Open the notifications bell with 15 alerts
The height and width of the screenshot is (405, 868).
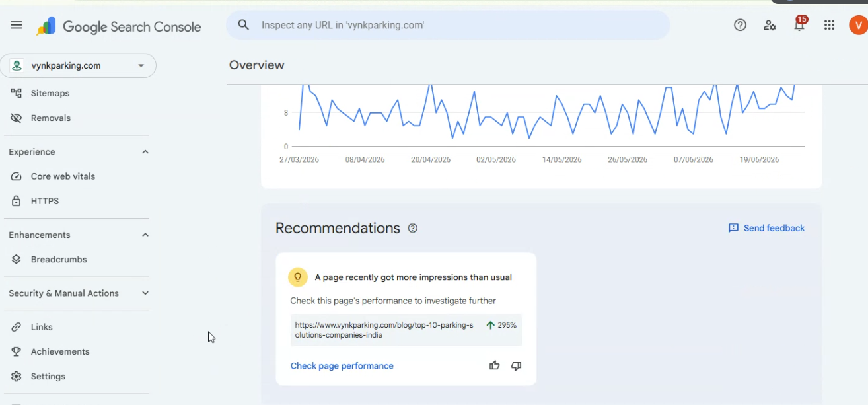[x=799, y=24]
